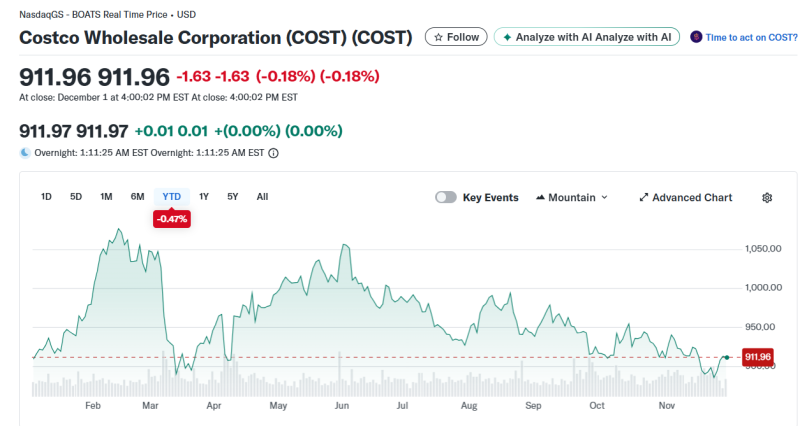Viewport: 800px width, 426px height.
Task: Select the 5D time range
Action: (76, 197)
